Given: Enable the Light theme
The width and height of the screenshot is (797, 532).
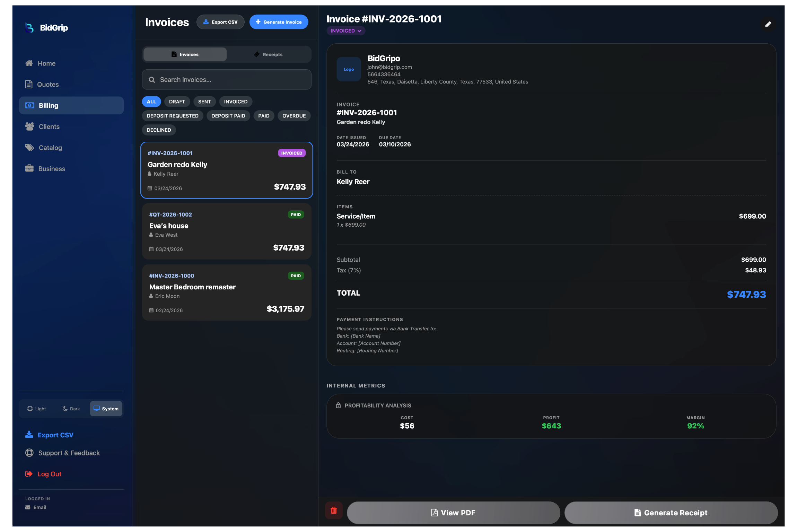Looking at the screenshot, I should point(36,409).
